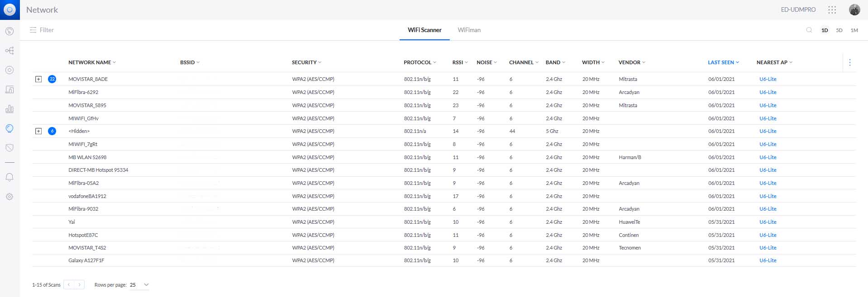This screenshot has height=297, width=868.
Task: Click the UniFi logo home icon
Action: [10, 9]
